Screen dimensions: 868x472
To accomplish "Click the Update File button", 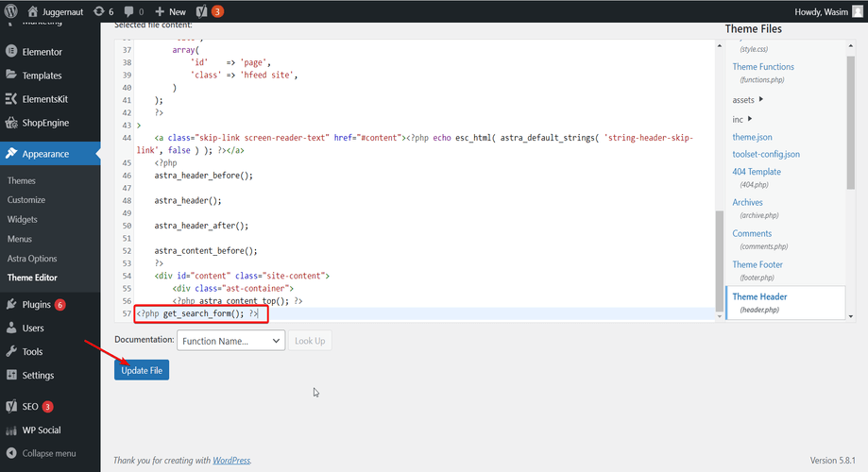I will pos(142,370).
